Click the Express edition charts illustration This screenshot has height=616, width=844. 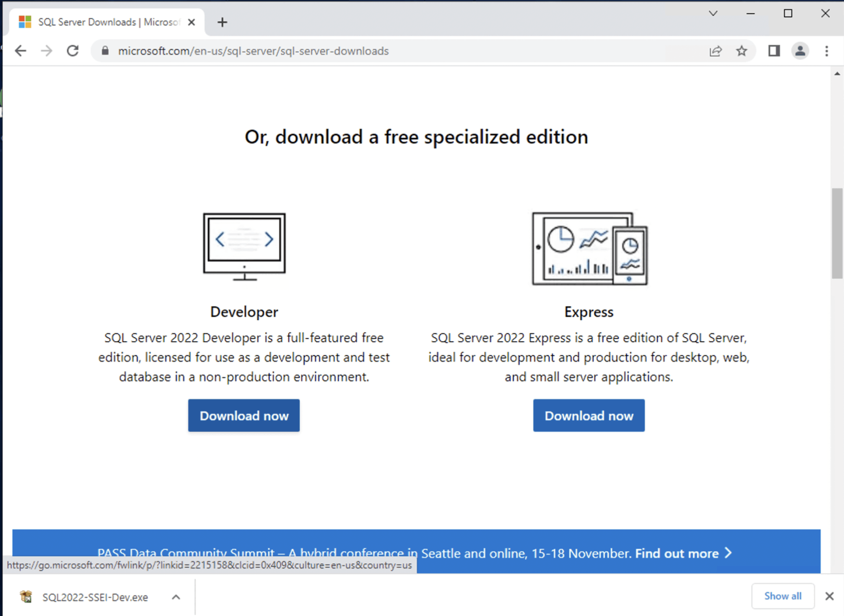589,249
